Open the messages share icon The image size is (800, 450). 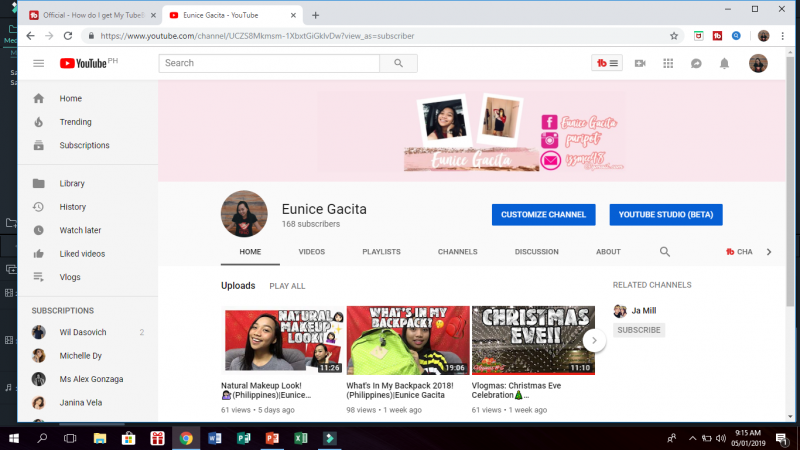tap(696, 63)
